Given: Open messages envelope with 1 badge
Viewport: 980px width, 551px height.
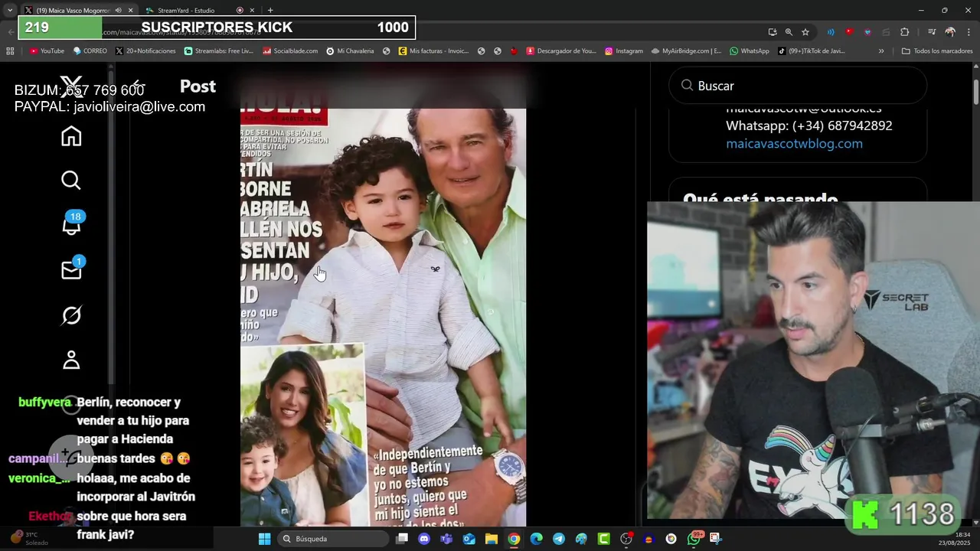Looking at the screenshot, I should click(x=71, y=269).
